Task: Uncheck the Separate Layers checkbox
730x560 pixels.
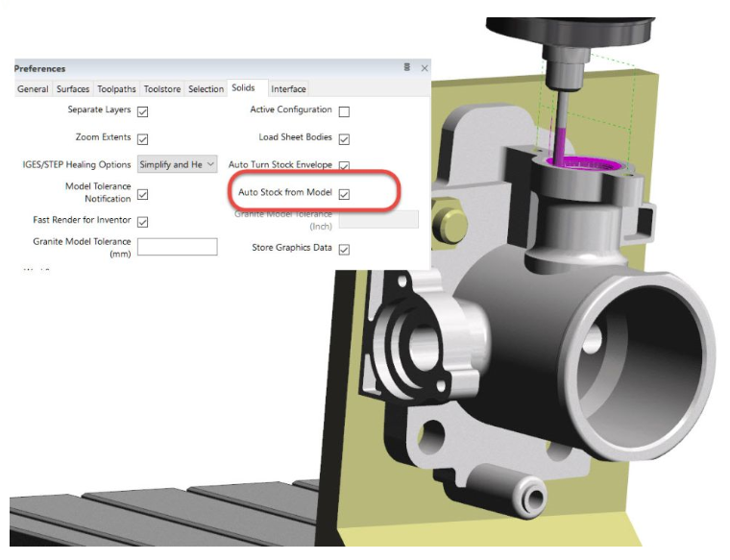Action: tap(142, 111)
